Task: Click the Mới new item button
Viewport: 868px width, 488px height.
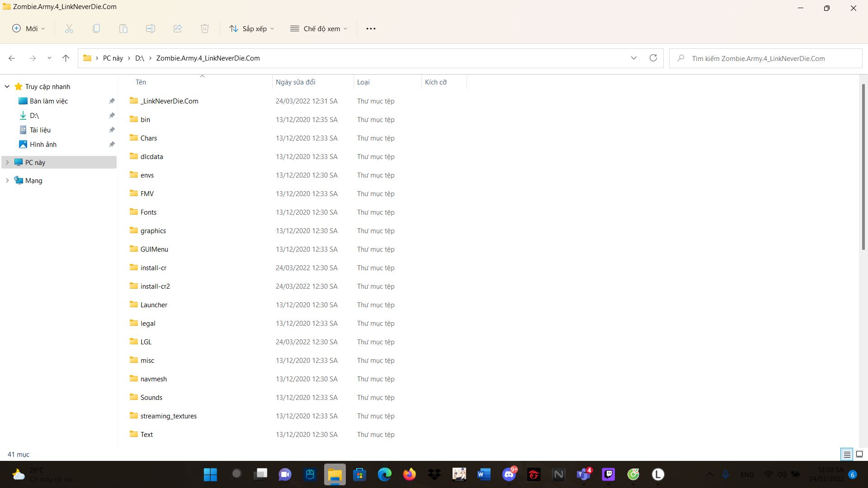Action: click(28, 28)
